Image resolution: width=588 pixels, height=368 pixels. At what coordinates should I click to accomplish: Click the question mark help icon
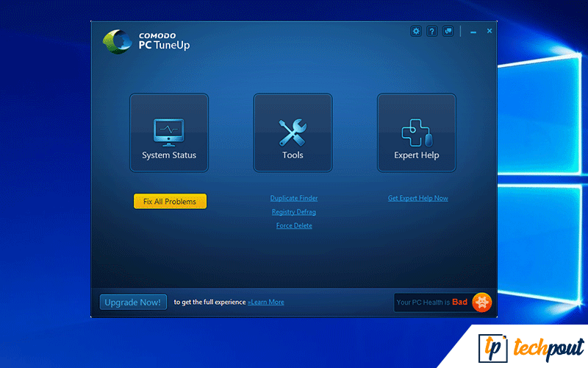[432, 31]
